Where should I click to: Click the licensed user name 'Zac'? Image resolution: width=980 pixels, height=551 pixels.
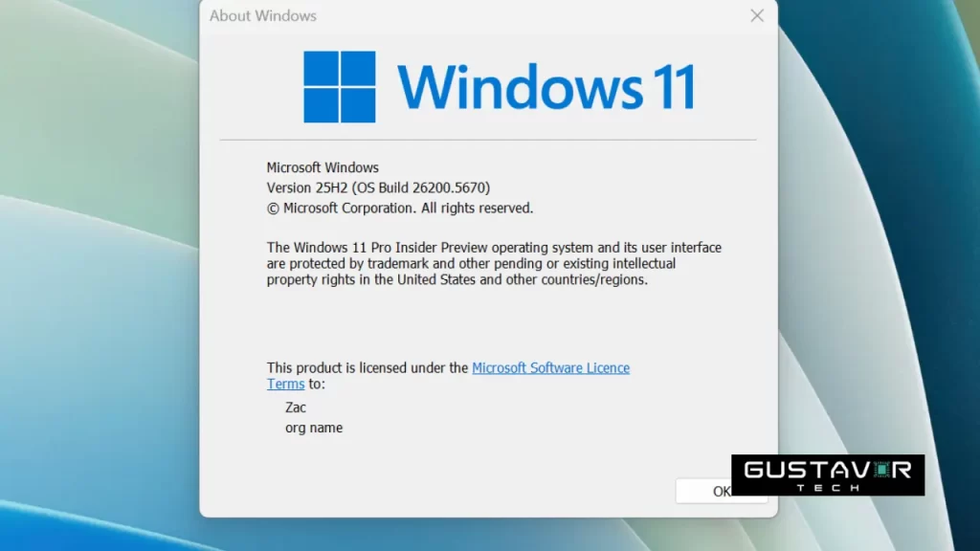pyautogui.click(x=296, y=408)
